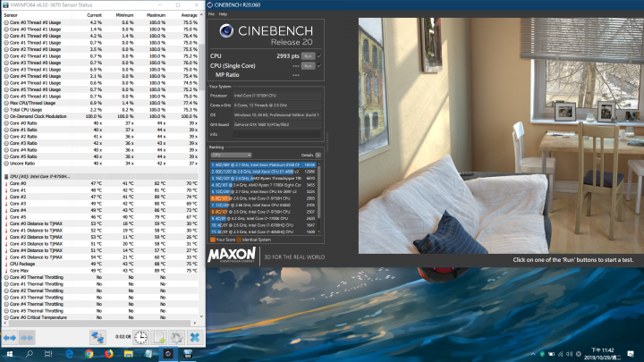644x362 pixels.
Task: Open the volume speaker tray icon
Action: pos(569,354)
